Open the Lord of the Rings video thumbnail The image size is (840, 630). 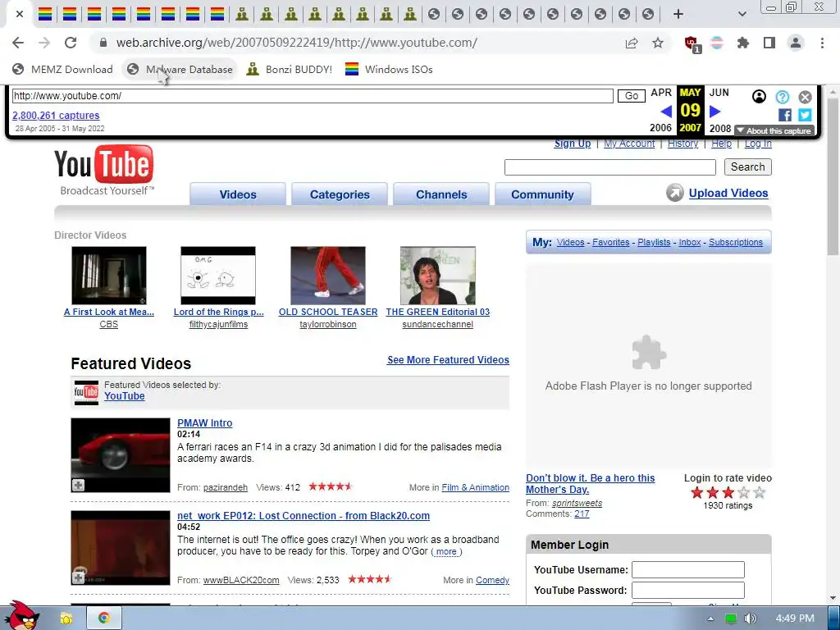pyautogui.click(x=218, y=276)
